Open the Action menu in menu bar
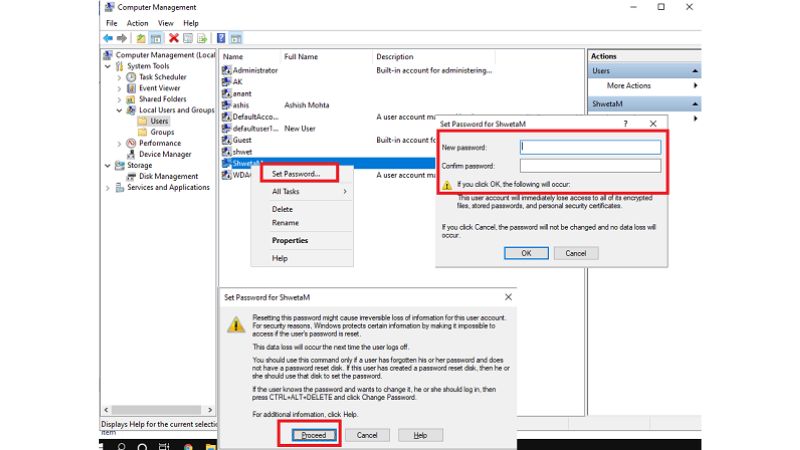This screenshot has width=800, height=450. pyautogui.click(x=137, y=22)
